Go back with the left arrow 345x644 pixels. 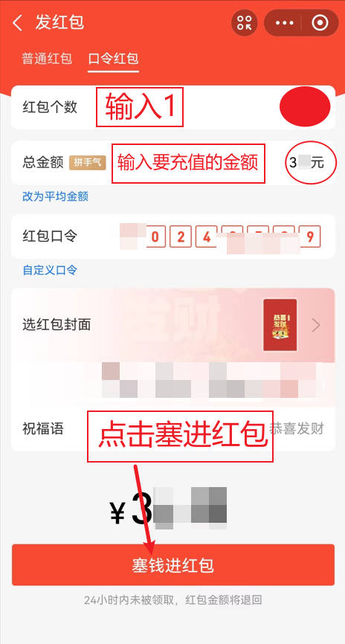click(x=17, y=23)
